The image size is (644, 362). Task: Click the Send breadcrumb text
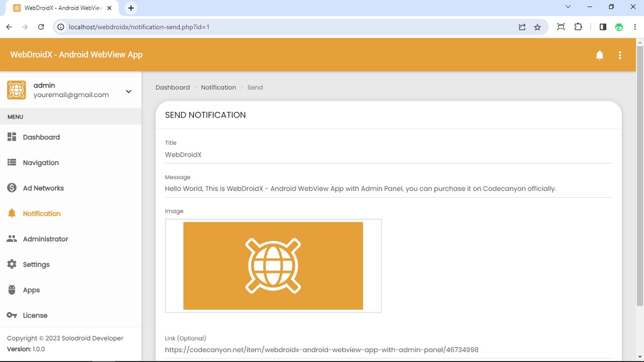point(255,87)
